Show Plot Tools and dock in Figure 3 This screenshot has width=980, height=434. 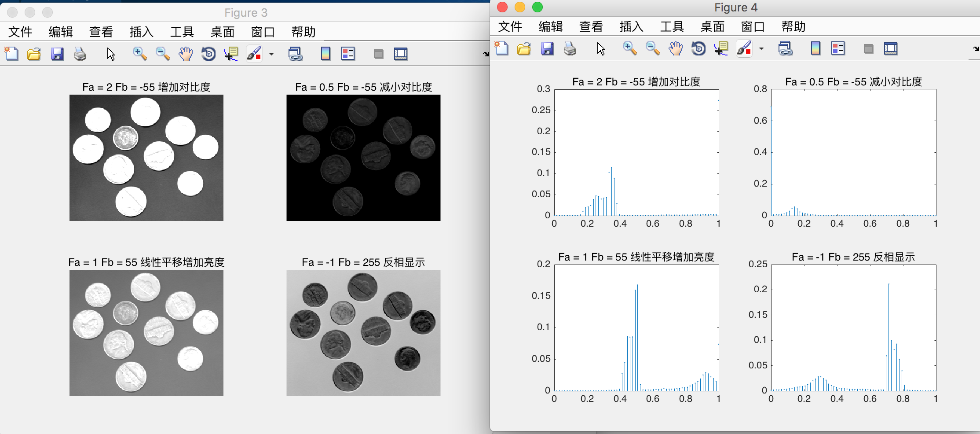point(401,54)
